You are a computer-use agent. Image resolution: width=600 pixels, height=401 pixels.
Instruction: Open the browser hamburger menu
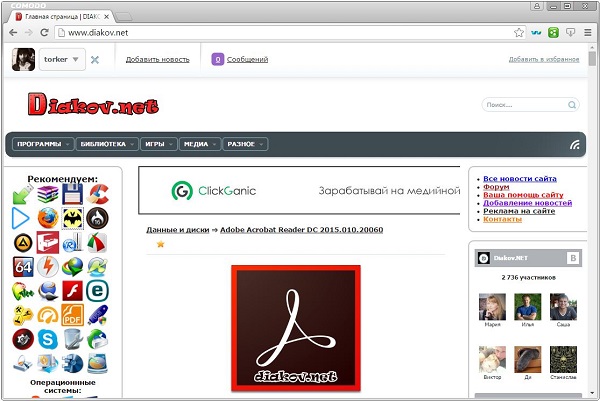click(588, 33)
